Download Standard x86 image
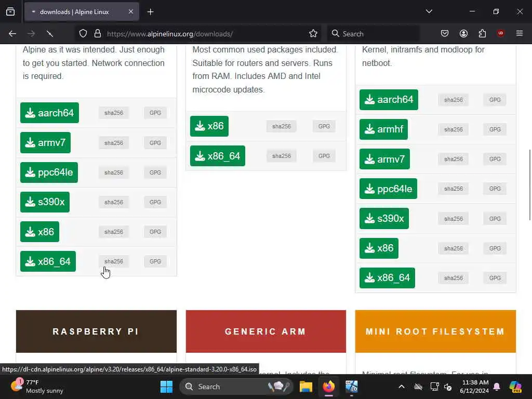The width and height of the screenshot is (532, 399). [39, 232]
